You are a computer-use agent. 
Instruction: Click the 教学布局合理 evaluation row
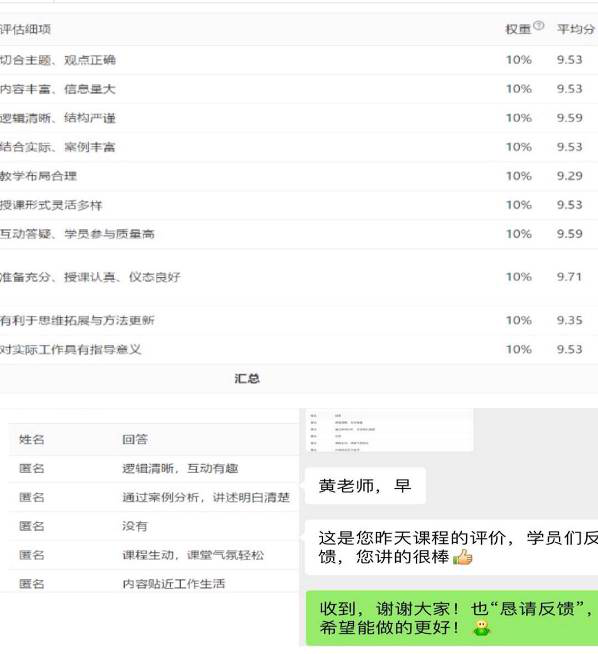tap(299, 176)
